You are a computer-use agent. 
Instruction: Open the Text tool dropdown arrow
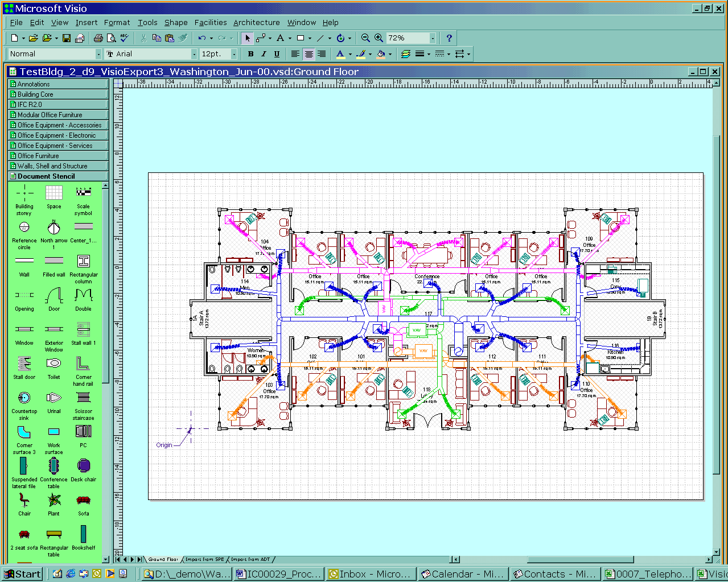(x=290, y=38)
